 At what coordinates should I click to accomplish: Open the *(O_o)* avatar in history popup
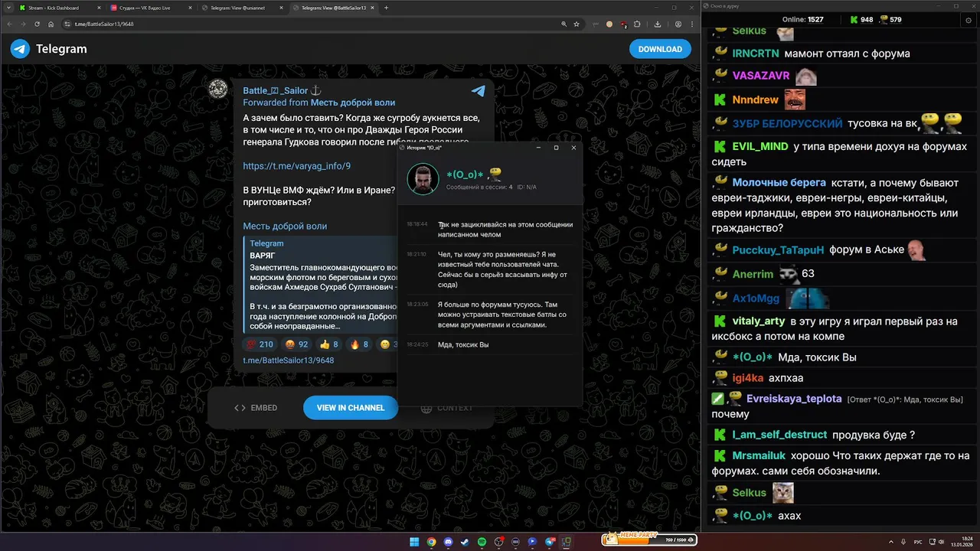tap(423, 179)
